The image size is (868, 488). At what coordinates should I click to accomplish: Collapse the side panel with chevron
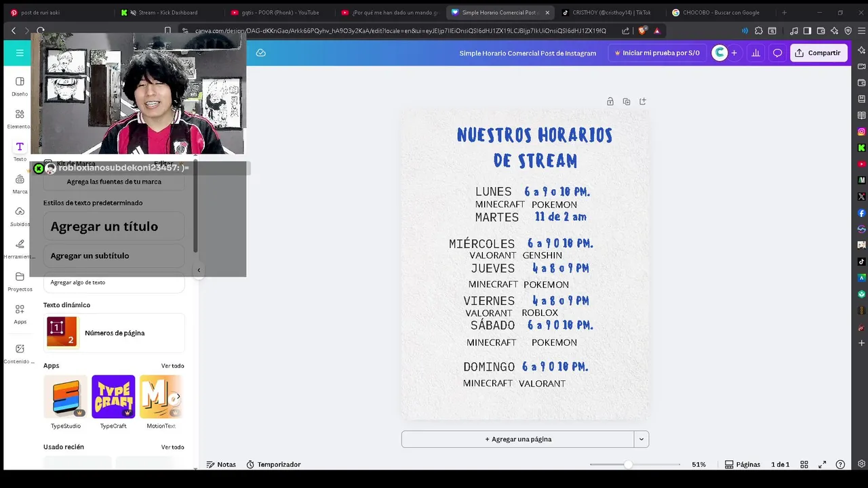click(x=199, y=270)
